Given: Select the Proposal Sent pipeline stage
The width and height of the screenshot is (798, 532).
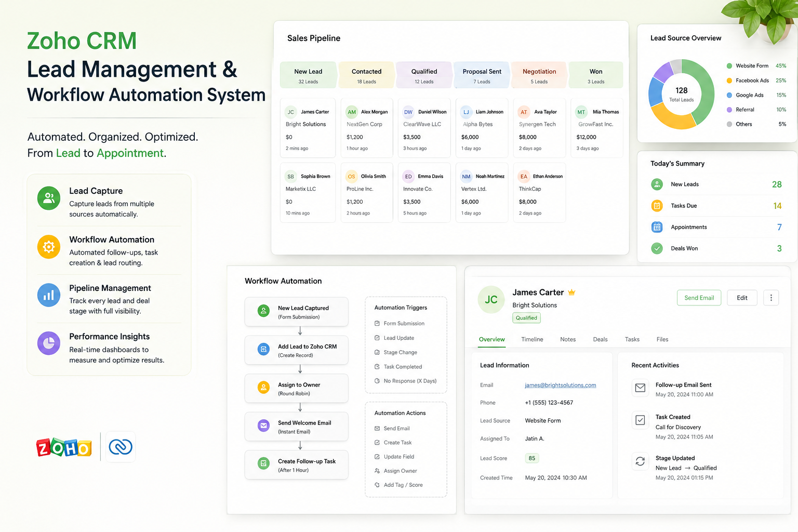Looking at the screenshot, I should 482,75.
